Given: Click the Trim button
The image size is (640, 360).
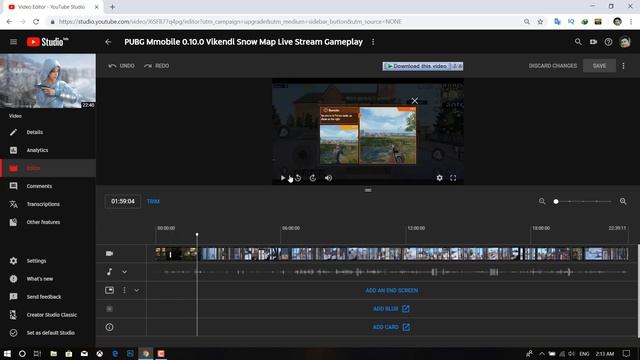Looking at the screenshot, I should 153,201.
